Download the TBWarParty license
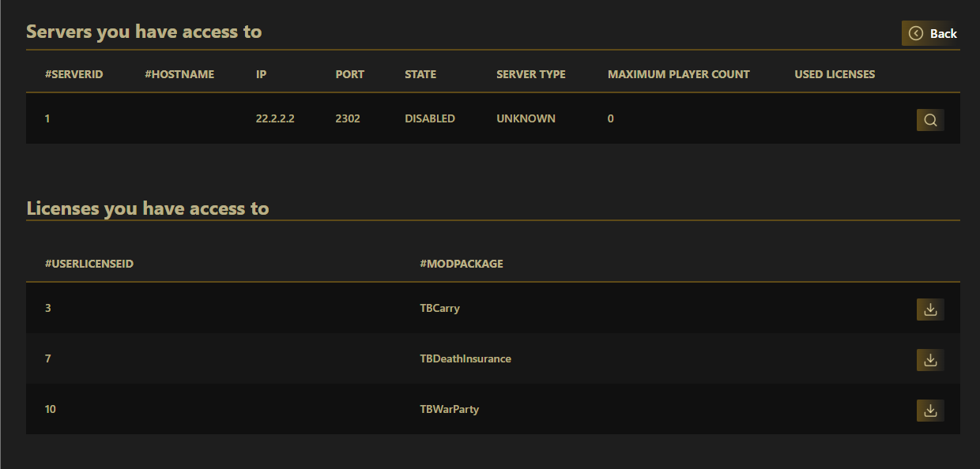The width and height of the screenshot is (980, 469). click(x=930, y=411)
